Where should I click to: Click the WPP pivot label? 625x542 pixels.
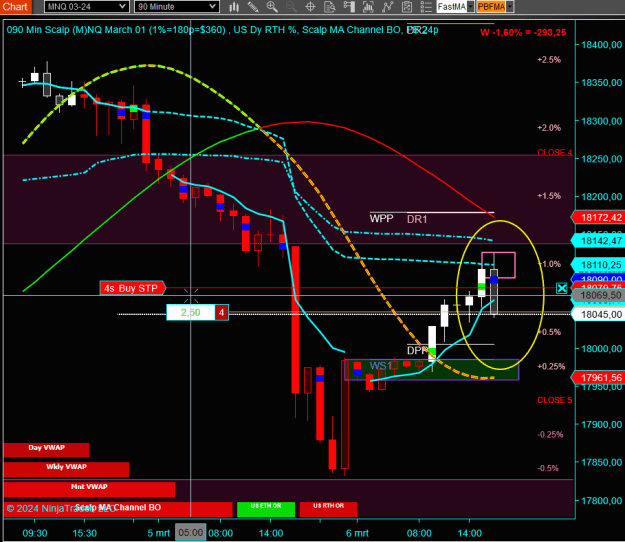(381, 218)
